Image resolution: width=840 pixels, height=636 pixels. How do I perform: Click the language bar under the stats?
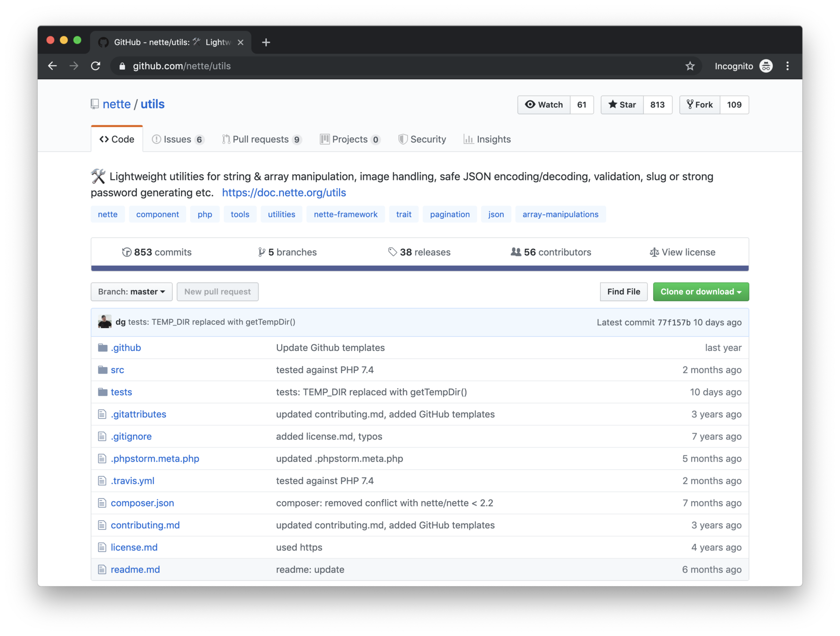tap(420, 268)
